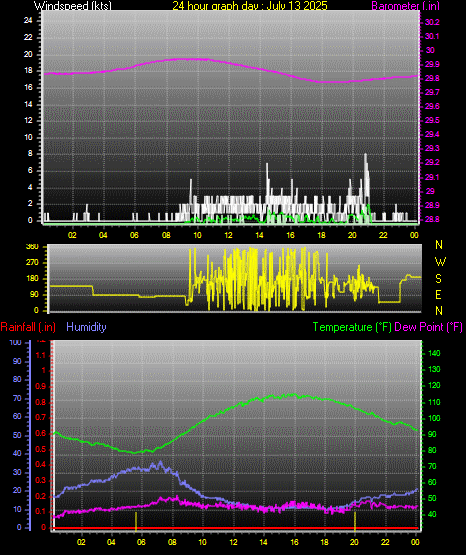The width and height of the screenshot is (466, 555).
Task: Click the 80 value on the temperature axis
Action: [x=432, y=450]
